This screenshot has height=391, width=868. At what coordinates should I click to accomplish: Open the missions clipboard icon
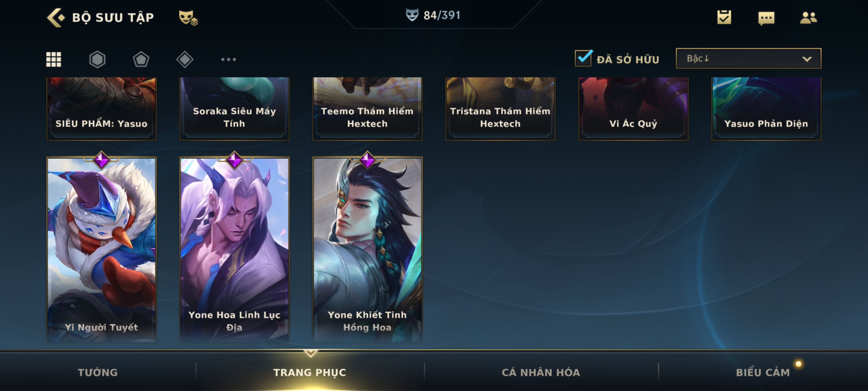724,17
